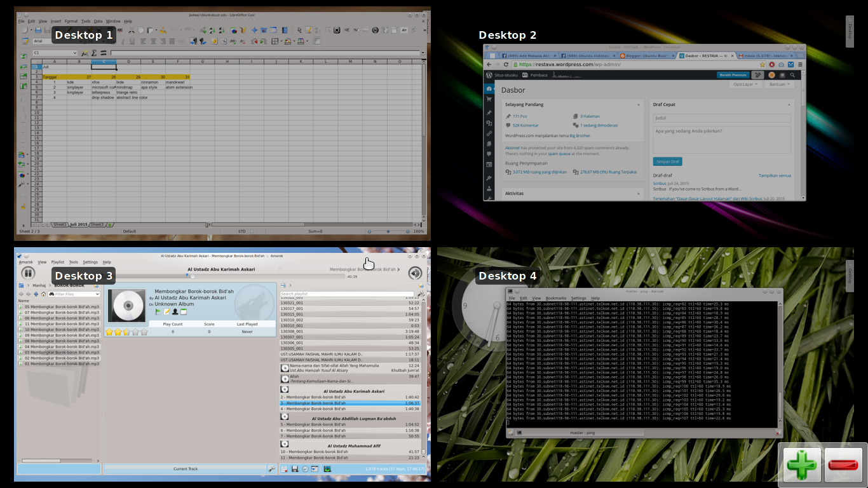The width and height of the screenshot is (868, 488).
Task: Pause playback in Amarok
Action: 28,273
